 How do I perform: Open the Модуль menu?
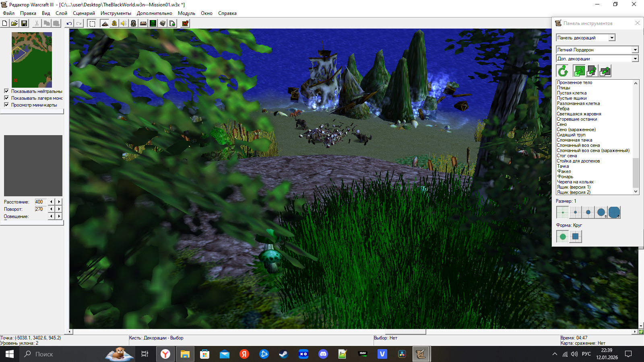pyautogui.click(x=187, y=13)
